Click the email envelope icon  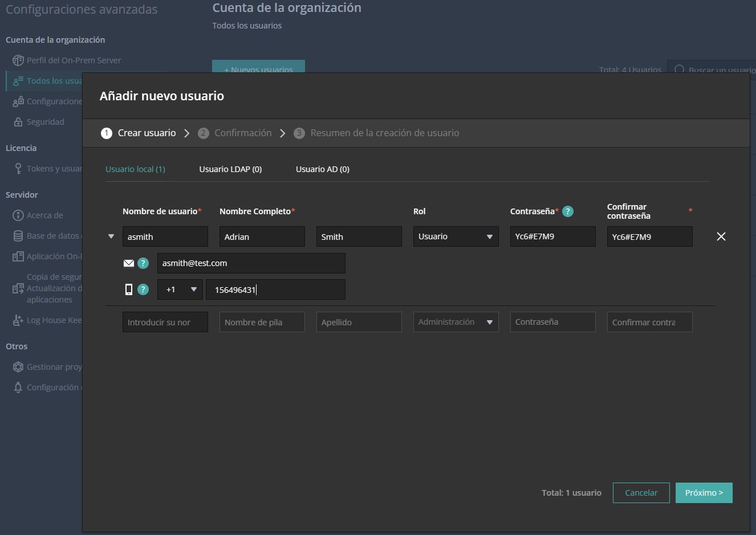[x=129, y=263]
